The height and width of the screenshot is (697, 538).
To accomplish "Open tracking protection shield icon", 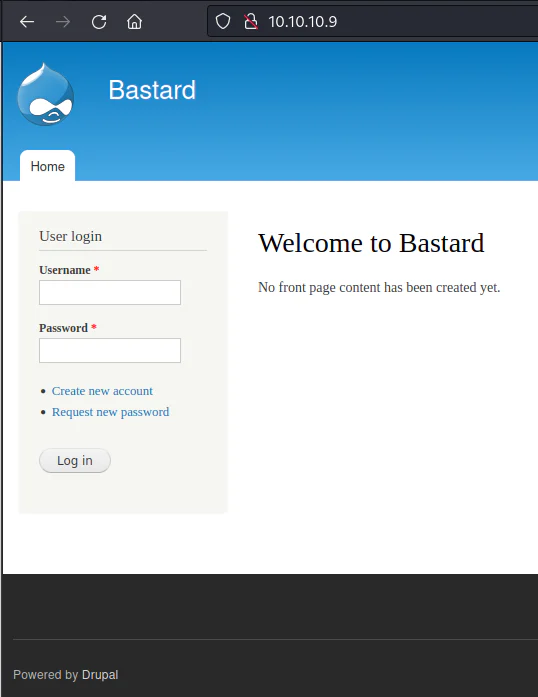I will click(x=223, y=21).
